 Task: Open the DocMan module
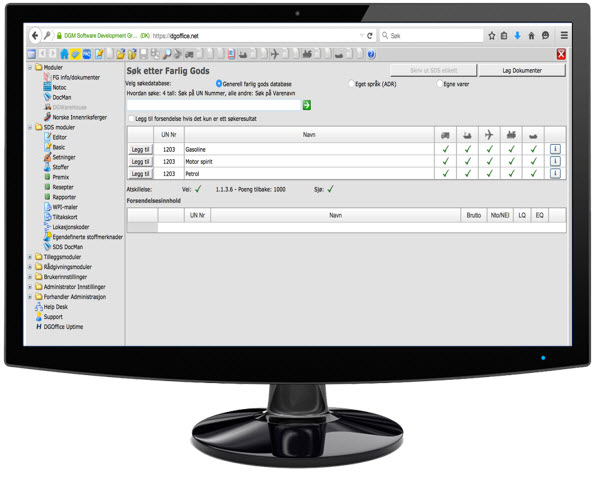[x=62, y=97]
